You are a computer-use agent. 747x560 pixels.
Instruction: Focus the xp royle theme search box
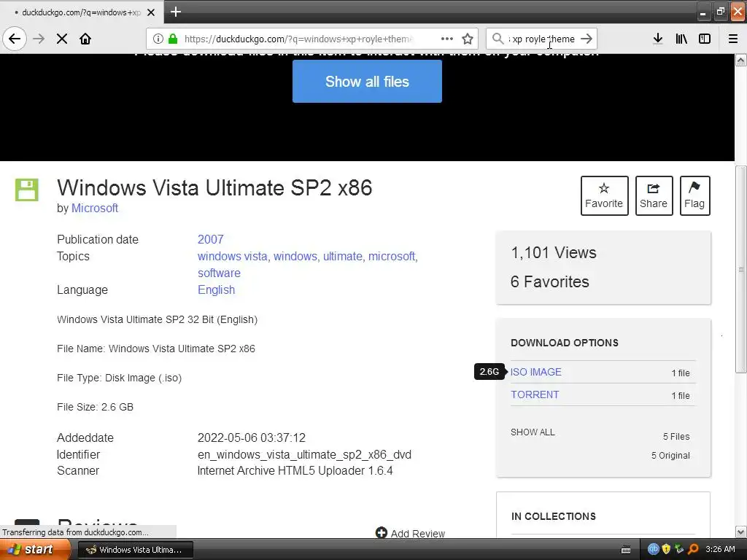click(x=542, y=39)
